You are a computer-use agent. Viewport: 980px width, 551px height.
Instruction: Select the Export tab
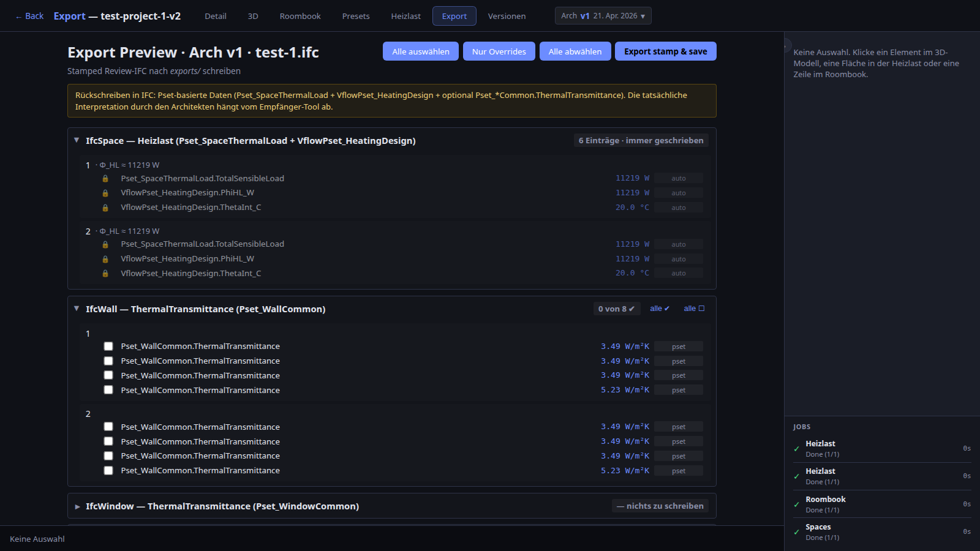[x=454, y=16]
